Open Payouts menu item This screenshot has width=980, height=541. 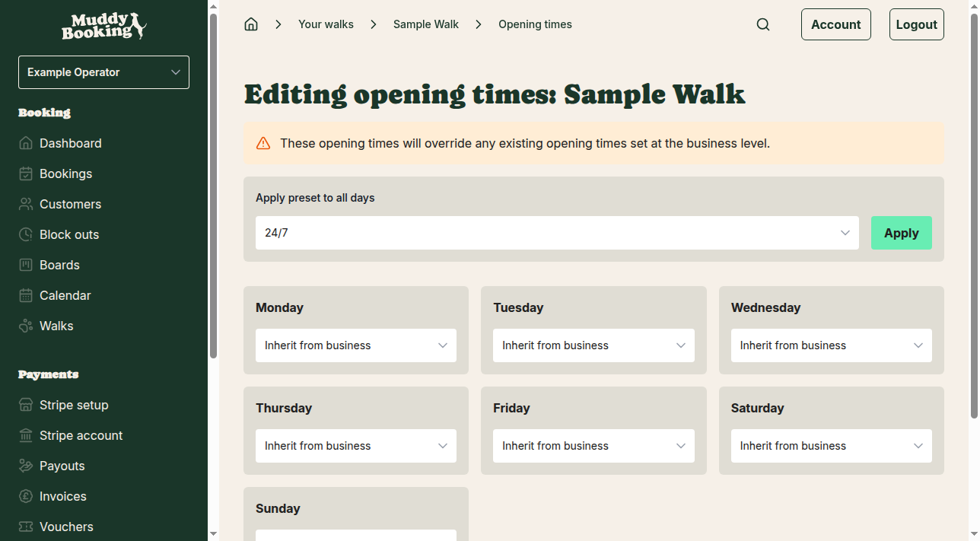pos(62,466)
